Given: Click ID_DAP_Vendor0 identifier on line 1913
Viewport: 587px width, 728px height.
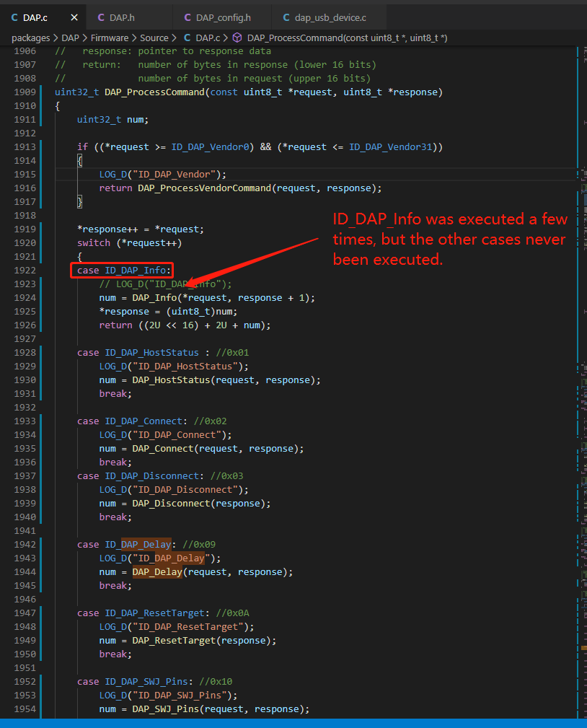Looking at the screenshot, I should [x=210, y=146].
